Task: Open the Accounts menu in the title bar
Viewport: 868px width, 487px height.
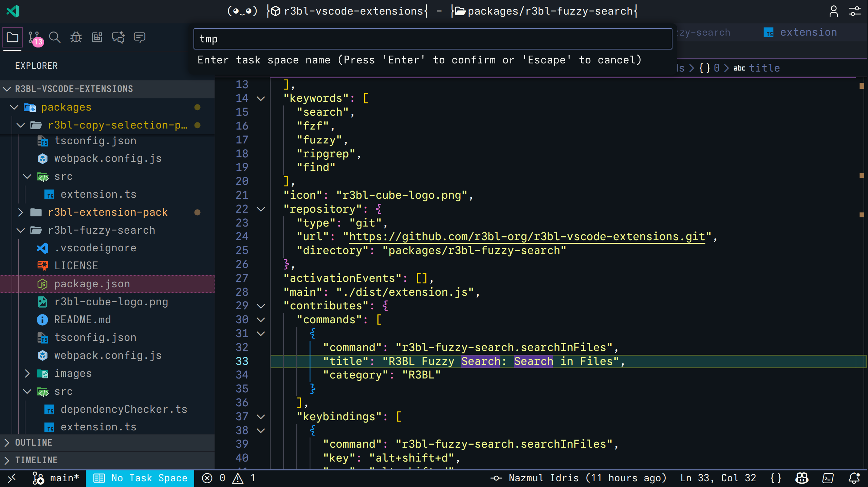Action: coord(834,11)
